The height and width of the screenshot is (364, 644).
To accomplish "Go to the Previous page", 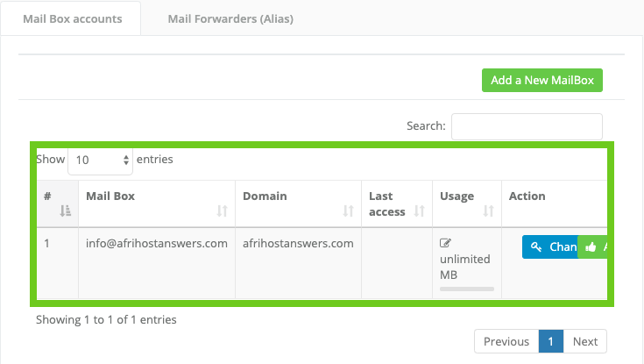I will pyautogui.click(x=506, y=341).
